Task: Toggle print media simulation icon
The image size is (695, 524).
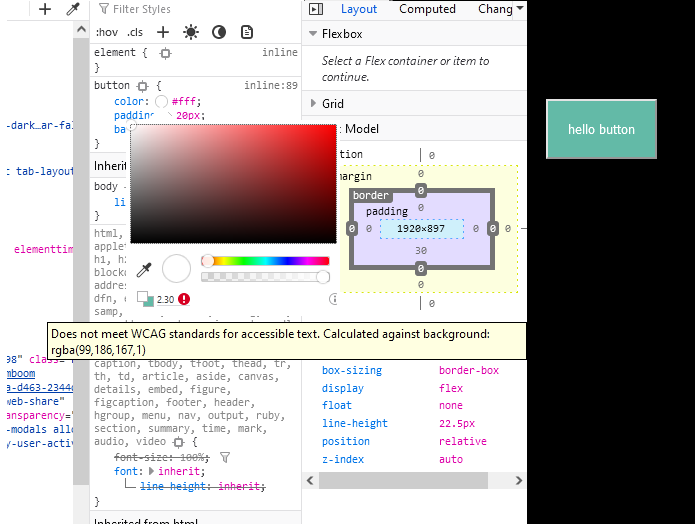Action: (247, 32)
